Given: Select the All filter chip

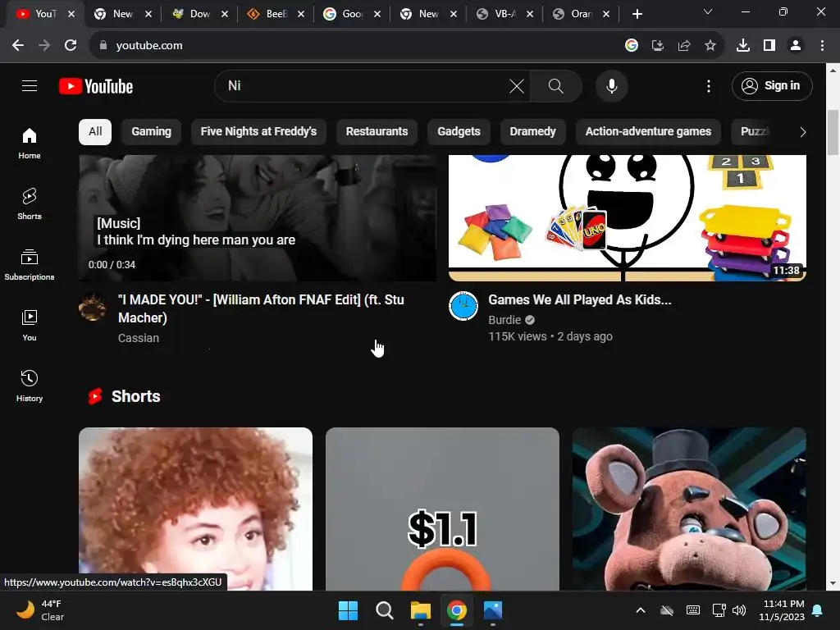Looking at the screenshot, I should point(95,132).
